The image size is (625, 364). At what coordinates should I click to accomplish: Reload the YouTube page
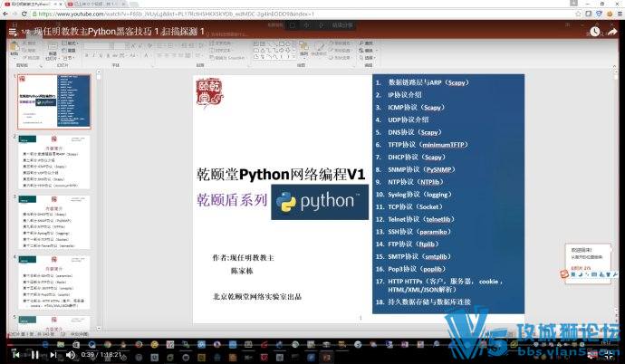coord(24,14)
